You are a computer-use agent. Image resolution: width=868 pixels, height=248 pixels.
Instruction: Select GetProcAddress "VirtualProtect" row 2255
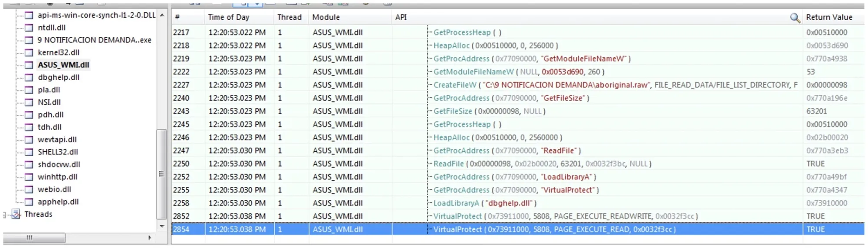tap(518, 190)
